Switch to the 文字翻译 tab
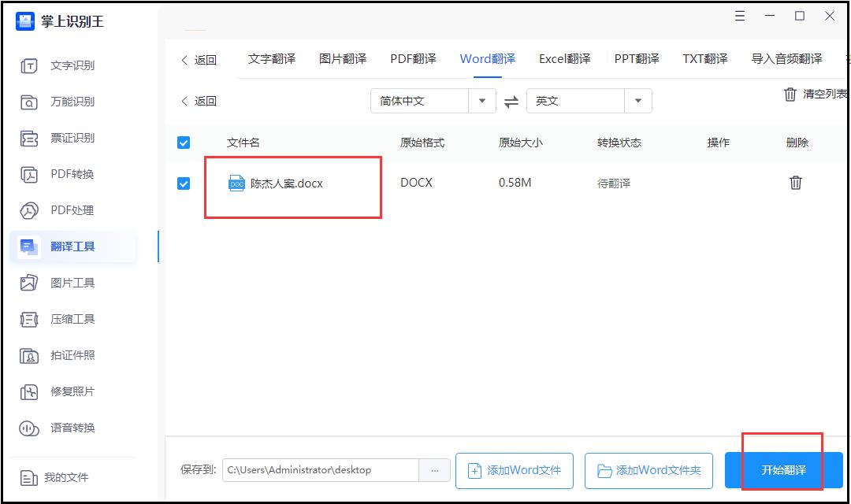Screen dimensions: 851x504 coord(272,58)
